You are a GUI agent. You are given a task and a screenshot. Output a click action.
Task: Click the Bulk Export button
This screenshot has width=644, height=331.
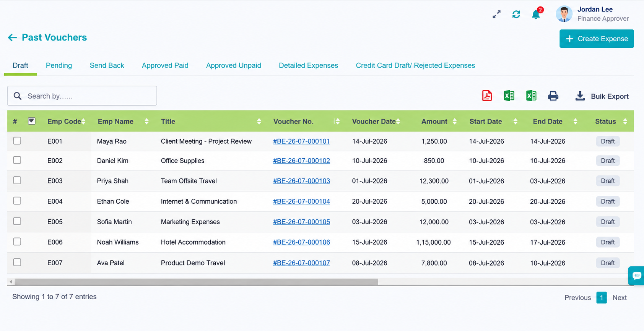click(x=602, y=96)
